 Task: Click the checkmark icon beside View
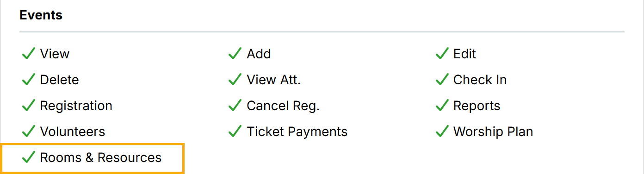pos(29,54)
